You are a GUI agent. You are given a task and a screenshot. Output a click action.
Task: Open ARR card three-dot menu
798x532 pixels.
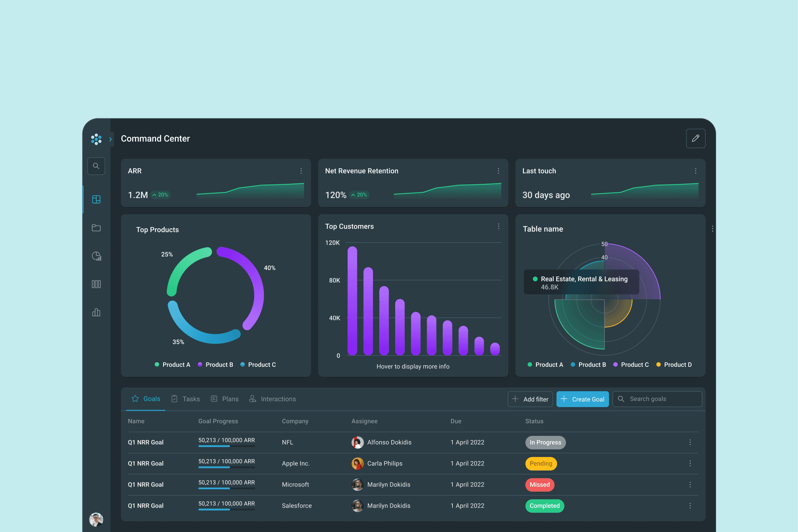(x=301, y=171)
